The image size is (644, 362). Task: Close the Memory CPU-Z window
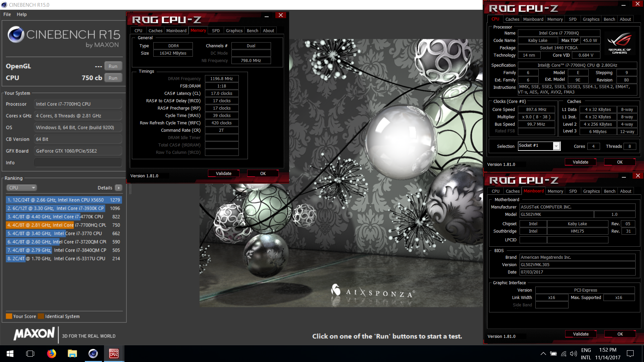(281, 15)
